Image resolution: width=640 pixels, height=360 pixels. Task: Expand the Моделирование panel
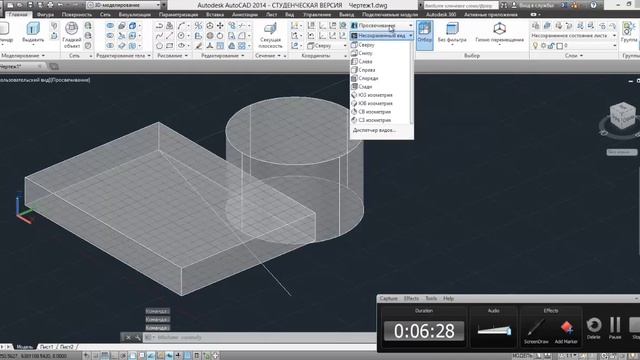pyautogui.click(x=23, y=56)
